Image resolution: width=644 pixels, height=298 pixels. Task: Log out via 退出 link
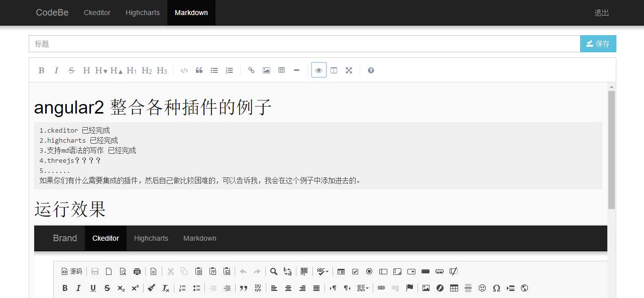coord(601,13)
